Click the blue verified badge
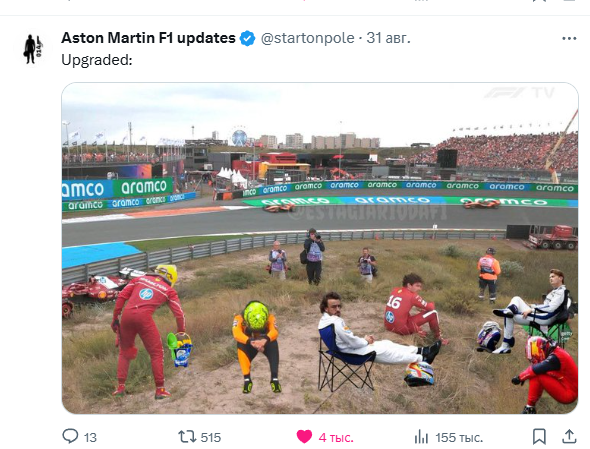The height and width of the screenshot is (449, 590). pos(248,38)
